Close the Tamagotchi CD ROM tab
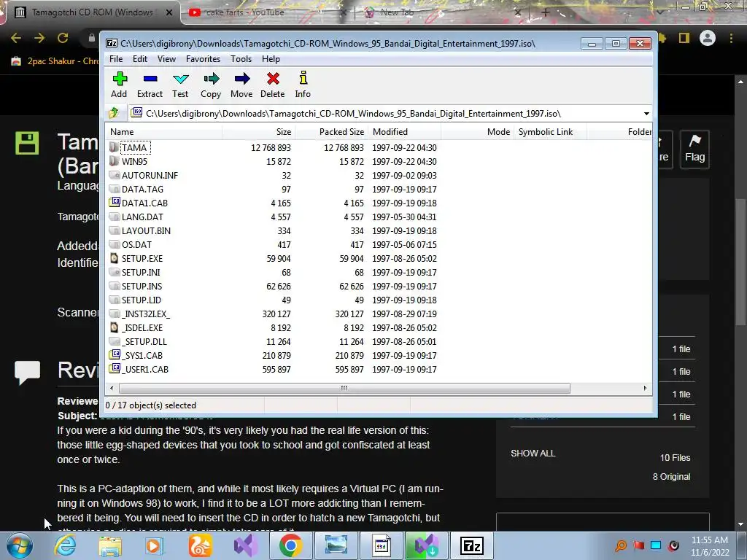The width and height of the screenshot is (747, 560). coord(169,13)
